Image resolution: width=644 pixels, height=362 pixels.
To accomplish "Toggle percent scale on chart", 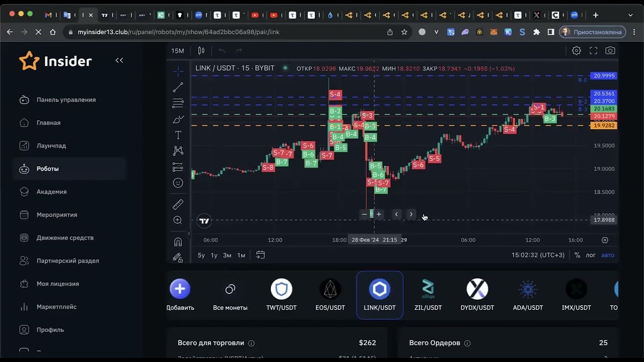I will [577, 255].
